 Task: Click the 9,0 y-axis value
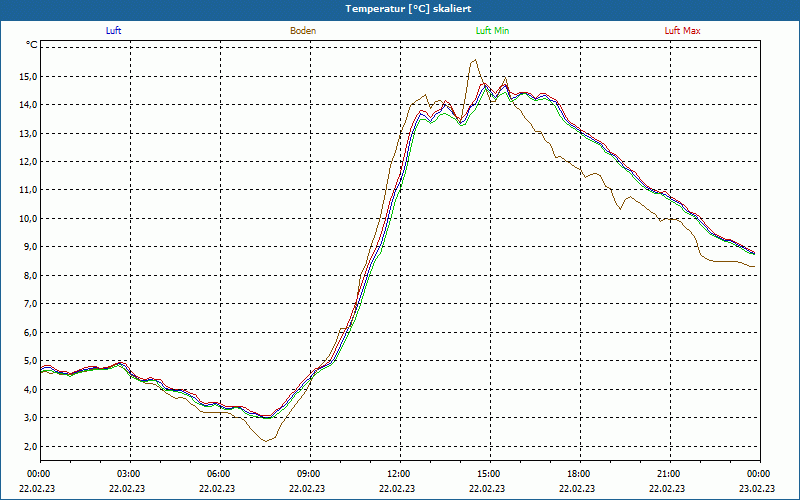(31, 247)
